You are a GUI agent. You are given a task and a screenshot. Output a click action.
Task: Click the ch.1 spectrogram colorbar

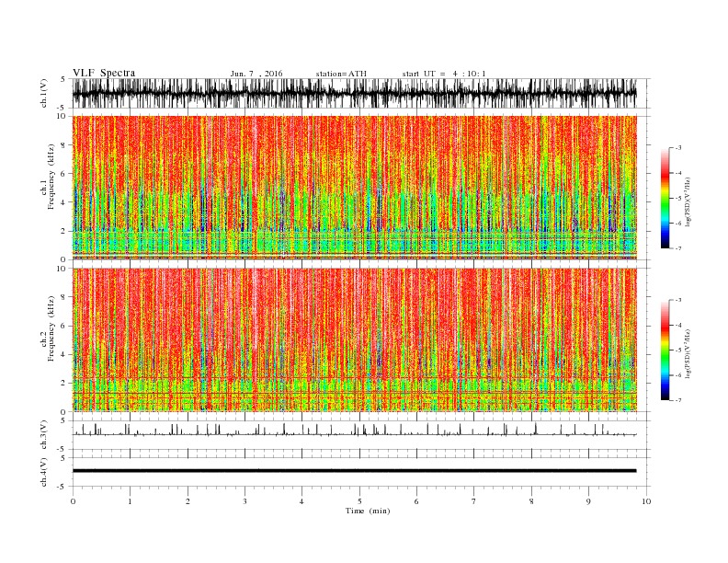pos(665,199)
